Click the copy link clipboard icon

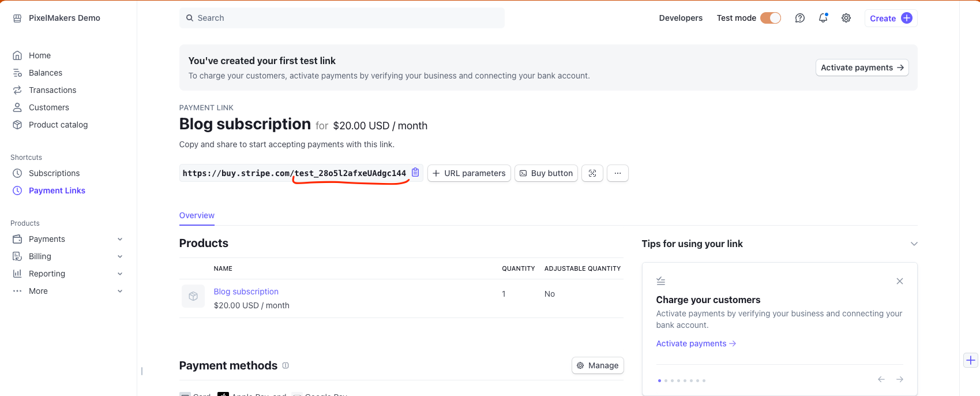click(x=415, y=173)
